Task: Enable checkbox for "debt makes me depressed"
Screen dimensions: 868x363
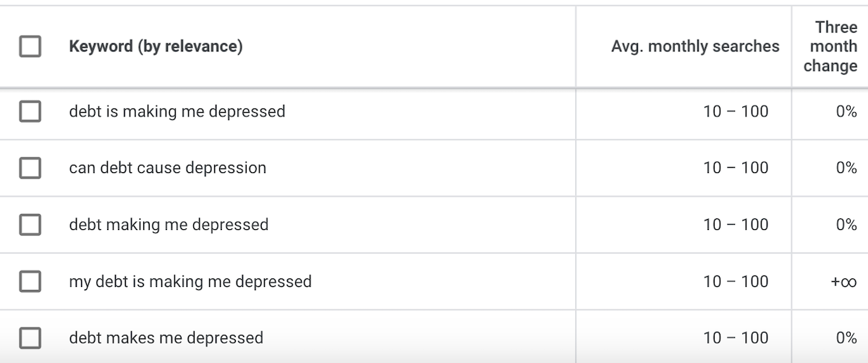Action: [x=30, y=338]
